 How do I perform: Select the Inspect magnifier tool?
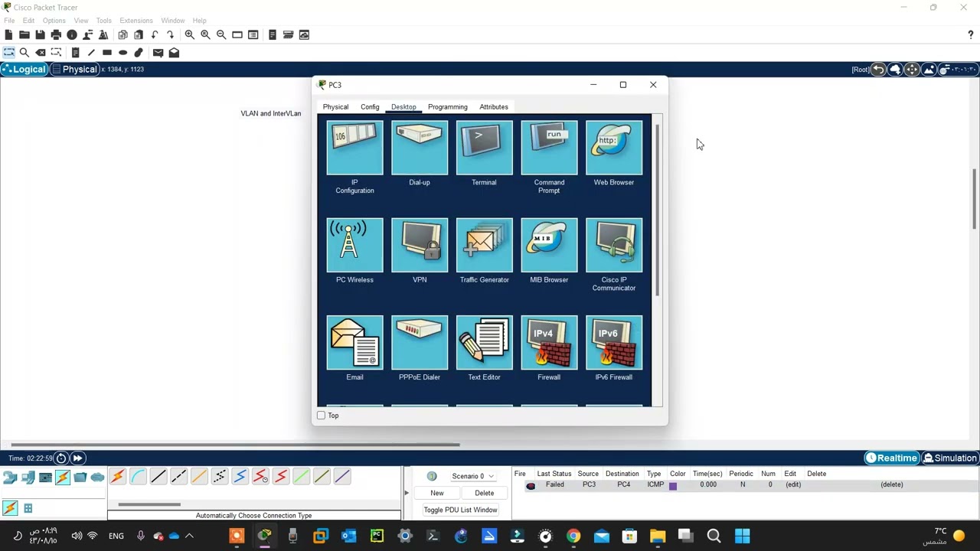click(x=24, y=52)
